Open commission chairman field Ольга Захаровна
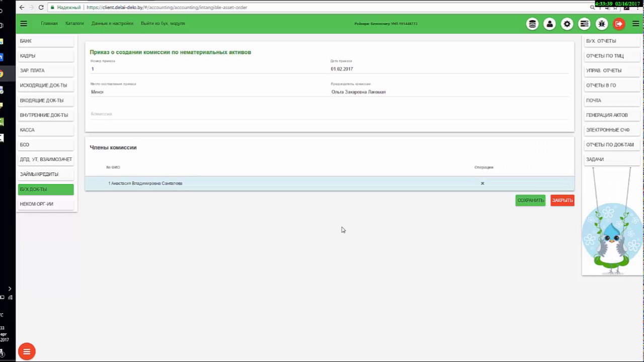Viewport: 644px width, 362px height. pos(449,92)
